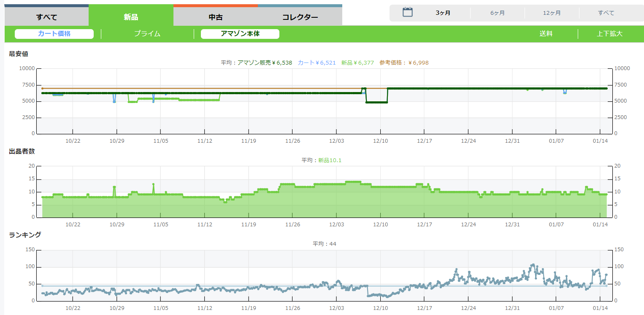Open the 中古 tab
The image size is (644, 315).
[x=216, y=17]
